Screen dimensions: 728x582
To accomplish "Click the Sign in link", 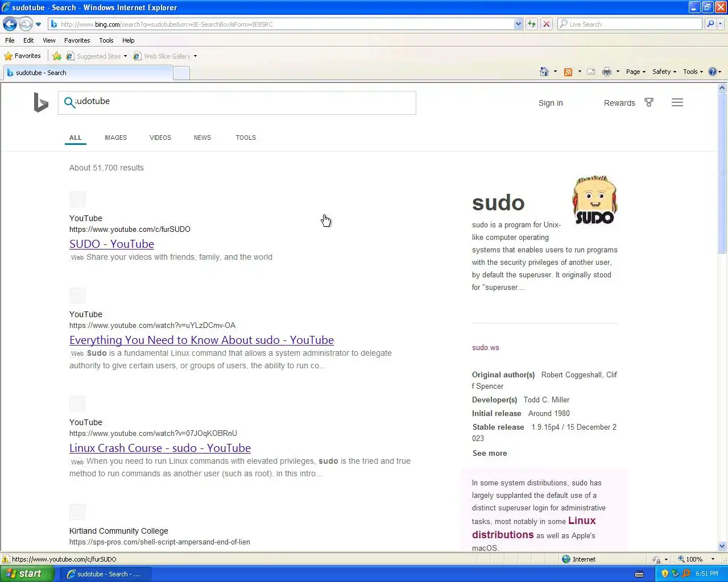I will [551, 103].
